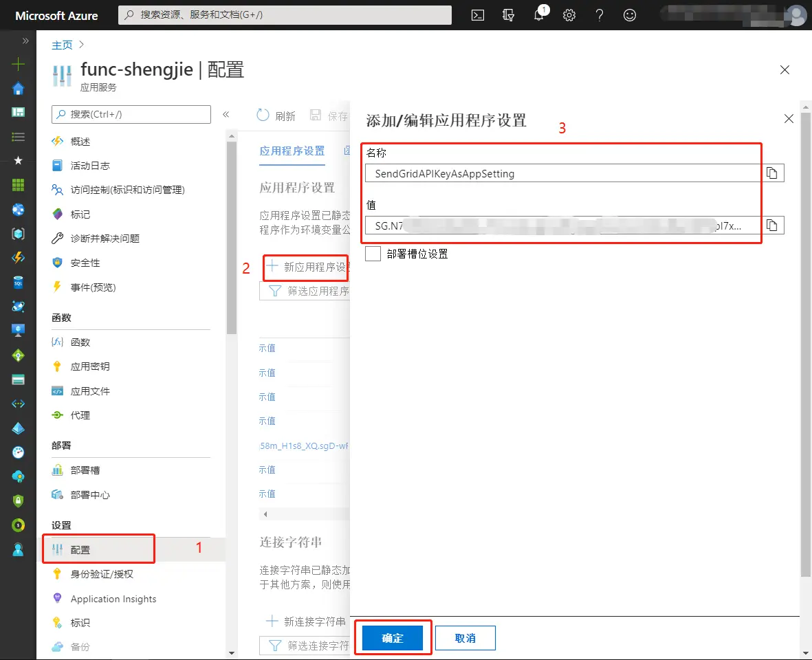Expand the left navigation sidebar
The width and height of the screenshot is (812, 660).
pos(25,40)
